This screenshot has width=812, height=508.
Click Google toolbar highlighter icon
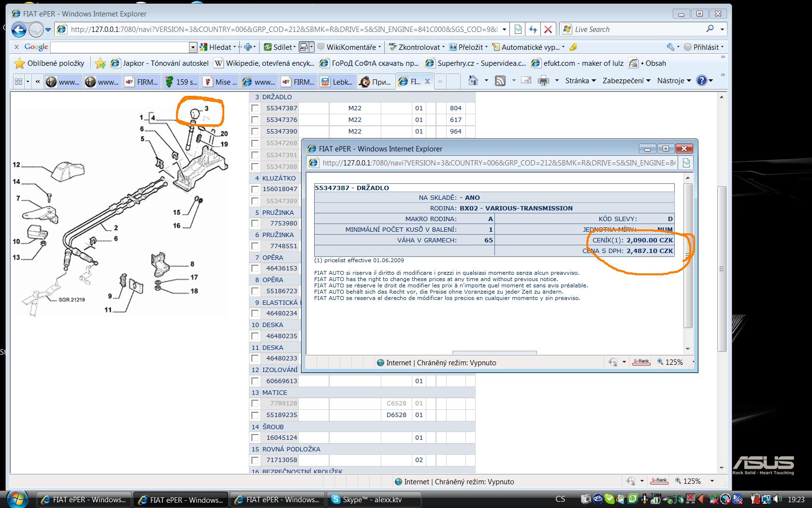coord(573,47)
